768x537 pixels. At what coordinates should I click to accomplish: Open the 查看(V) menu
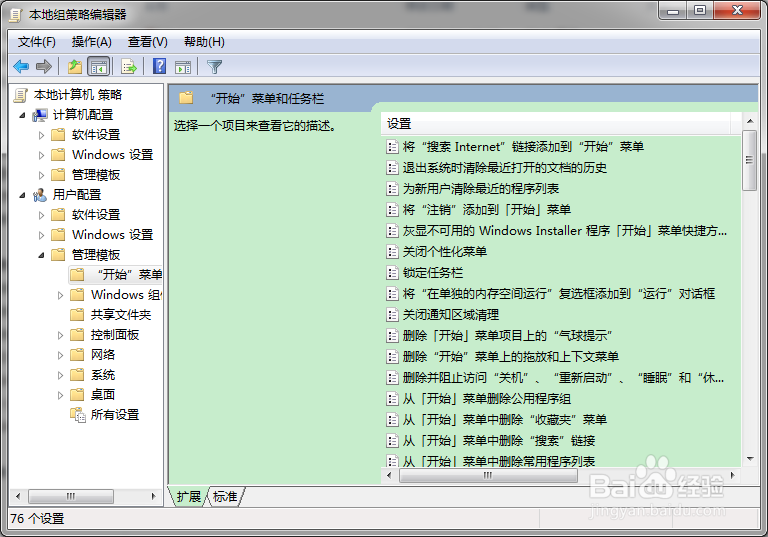point(147,42)
